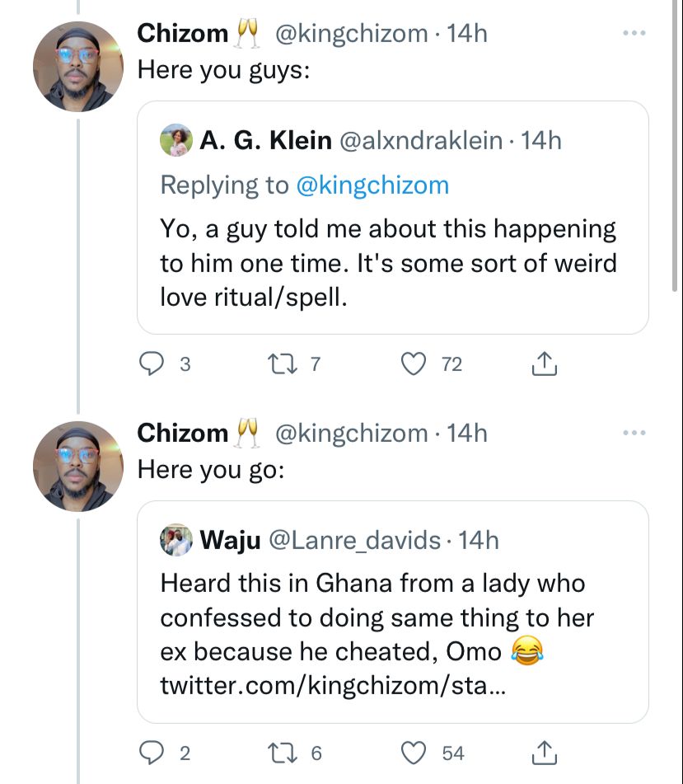Tap the @Lanre_davids handle
Screen dimensions: 683x784
[354, 540]
